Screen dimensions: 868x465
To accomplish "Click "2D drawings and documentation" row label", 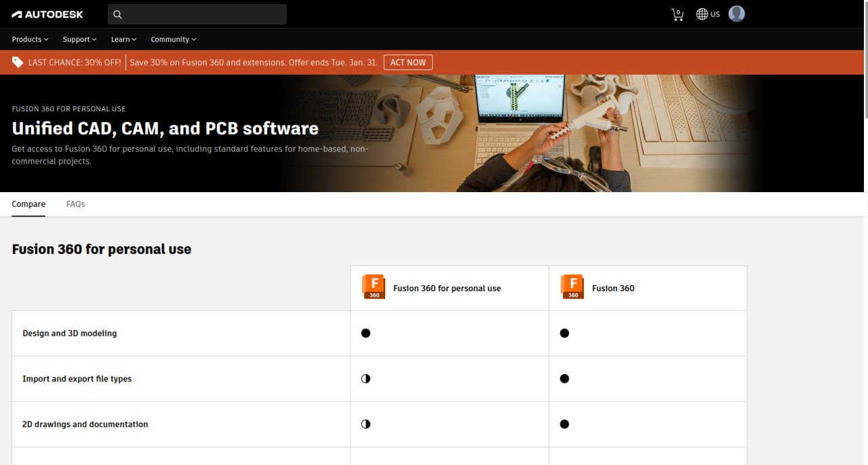I will (x=85, y=424).
